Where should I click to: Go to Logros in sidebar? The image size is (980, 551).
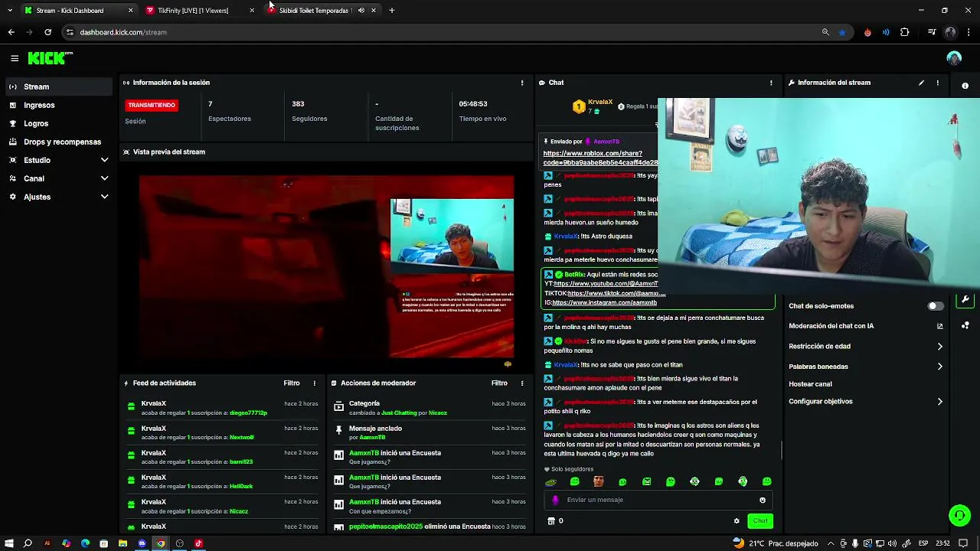click(58, 123)
